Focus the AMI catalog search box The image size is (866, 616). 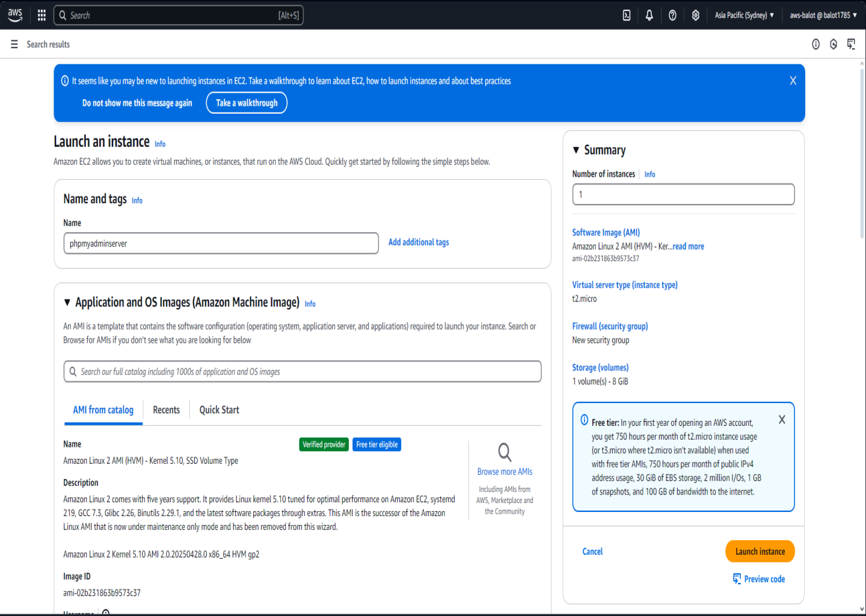pyautogui.click(x=302, y=372)
